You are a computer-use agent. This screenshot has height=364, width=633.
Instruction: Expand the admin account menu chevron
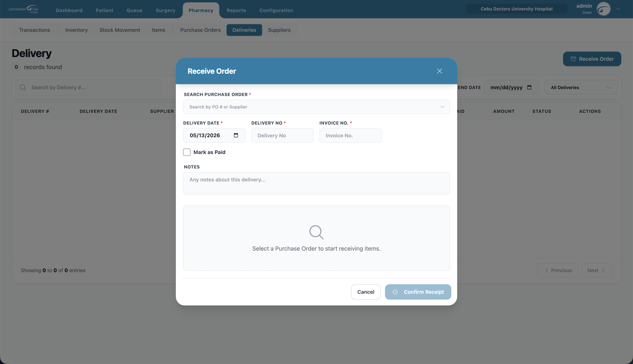click(x=618, y=9)
